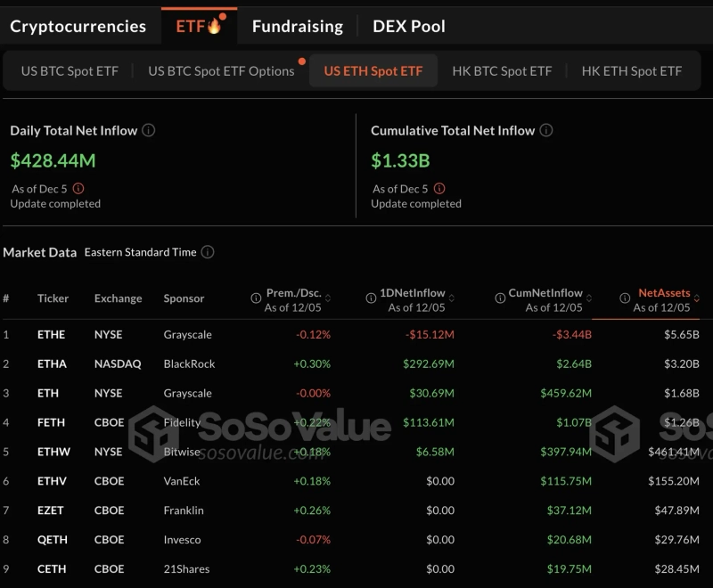Sort table by Prem./Dsc. column
713x588 pixels.
point(328,298)
